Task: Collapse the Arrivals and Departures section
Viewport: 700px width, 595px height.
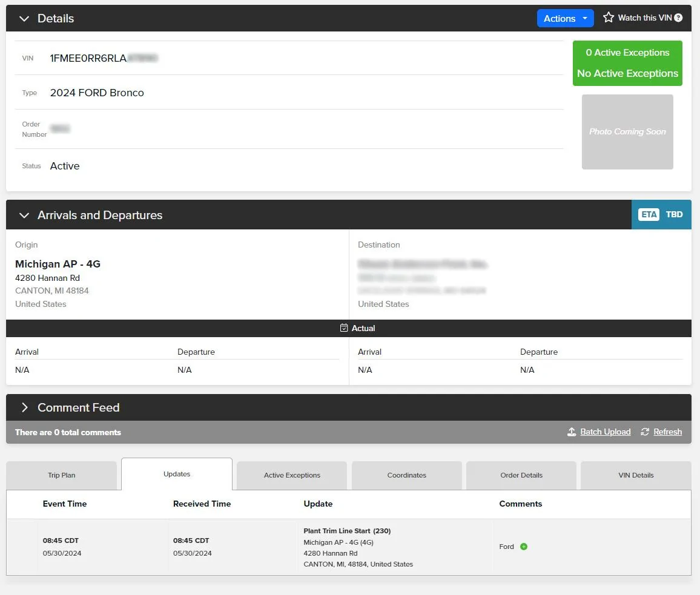Action: pos(24,215)
